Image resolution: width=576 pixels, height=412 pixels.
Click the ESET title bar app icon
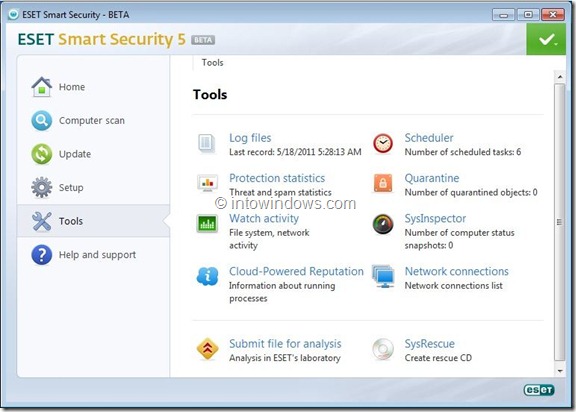13,14
